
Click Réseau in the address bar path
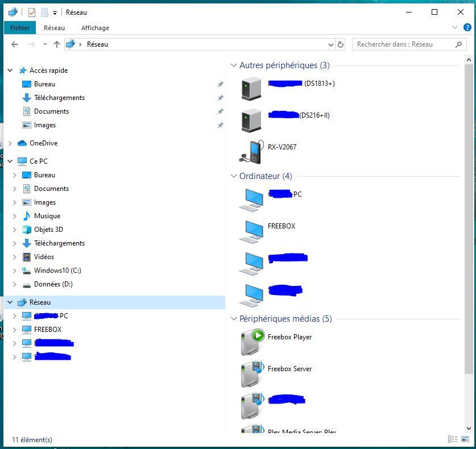point(97,44)
